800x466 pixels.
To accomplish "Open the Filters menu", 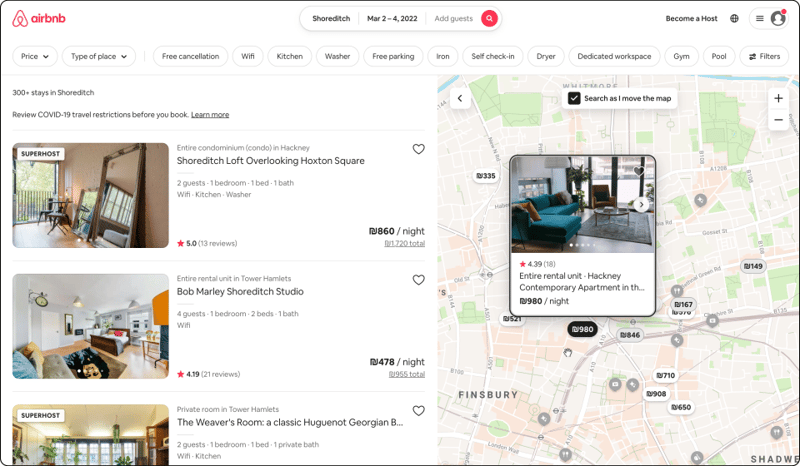I will pyautogui.click(x=764, y=56).
